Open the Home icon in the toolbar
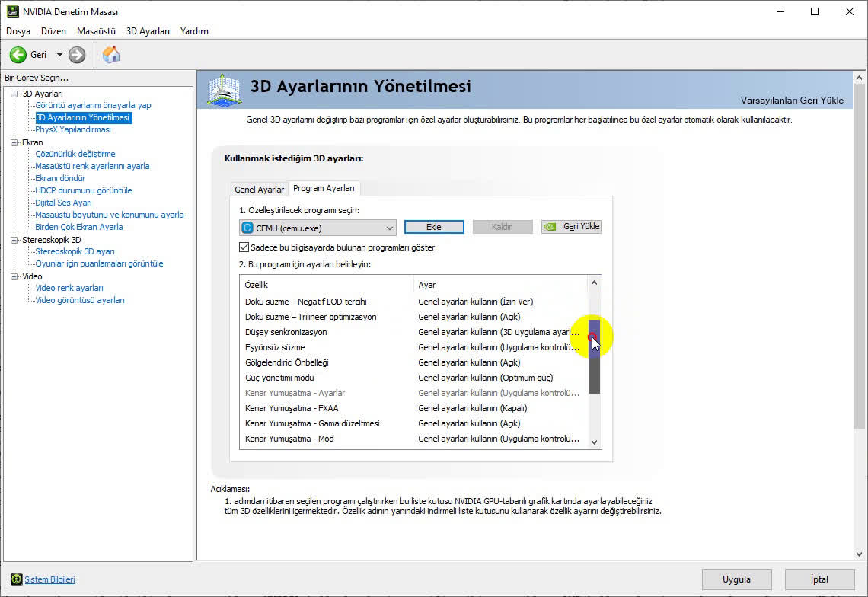Viewport: 868px width, 597px height. point(111,55)
